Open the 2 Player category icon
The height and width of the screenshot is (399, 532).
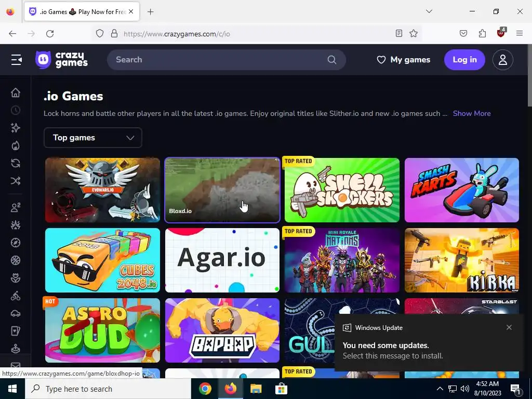16,207
